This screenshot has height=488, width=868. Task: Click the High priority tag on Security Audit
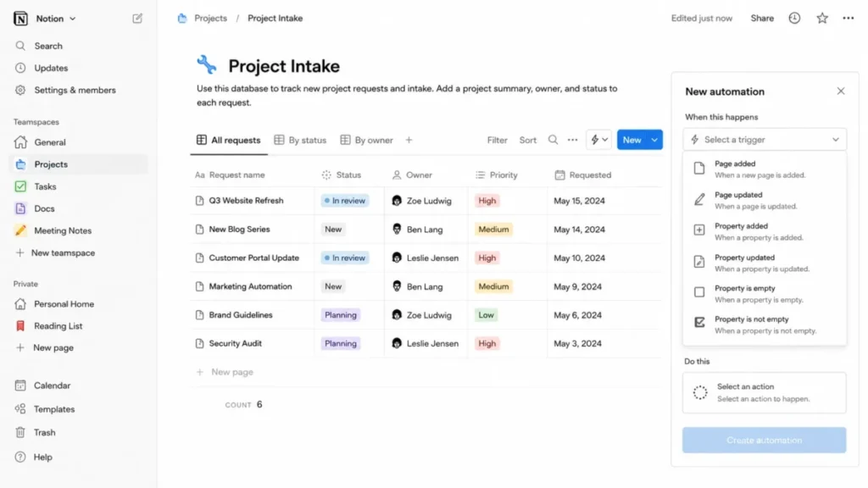(487, 344)
